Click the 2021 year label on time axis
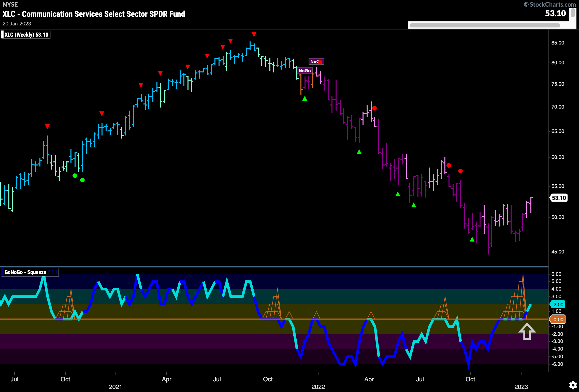579x392 pixels. coord(115,387)
